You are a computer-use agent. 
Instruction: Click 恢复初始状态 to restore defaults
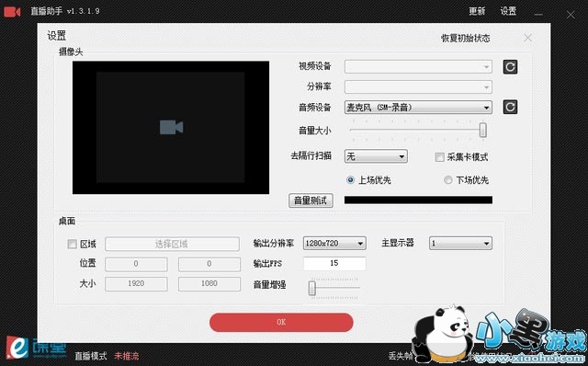[x=466, y=39]
